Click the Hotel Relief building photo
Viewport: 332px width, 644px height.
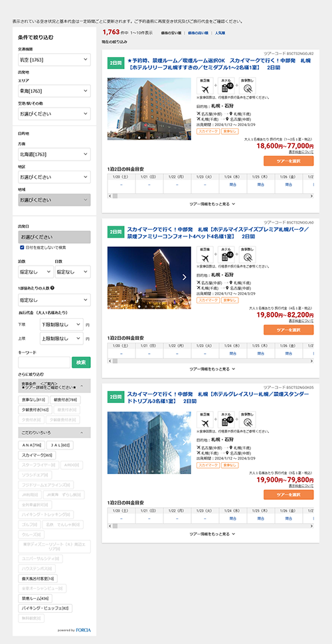point(149,109)
